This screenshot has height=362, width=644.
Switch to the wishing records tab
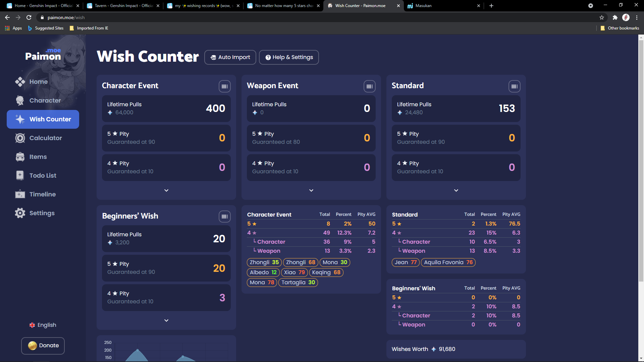pyautogui.click(x=203, y=6)
